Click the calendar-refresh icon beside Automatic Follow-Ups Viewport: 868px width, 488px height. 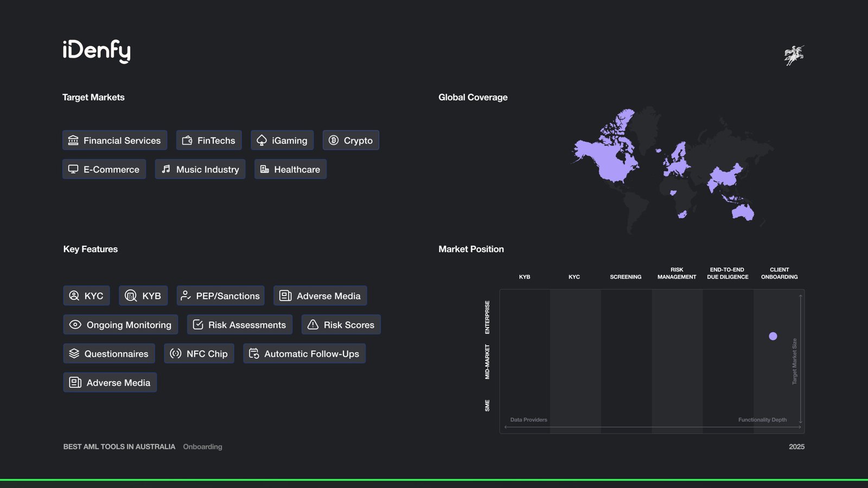pos(254,354)
